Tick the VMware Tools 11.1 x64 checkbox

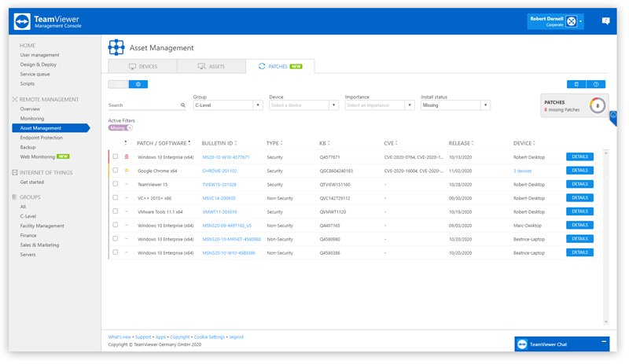click(x=116, y=211)
